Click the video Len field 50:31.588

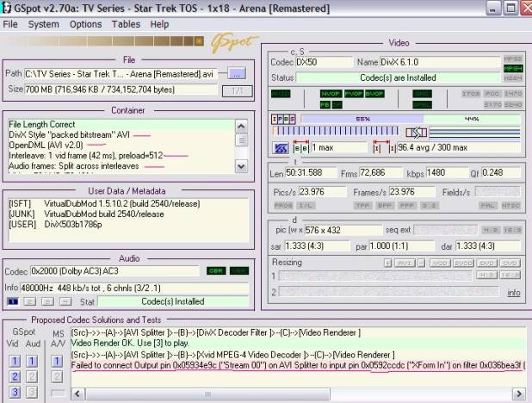point(311,172)
